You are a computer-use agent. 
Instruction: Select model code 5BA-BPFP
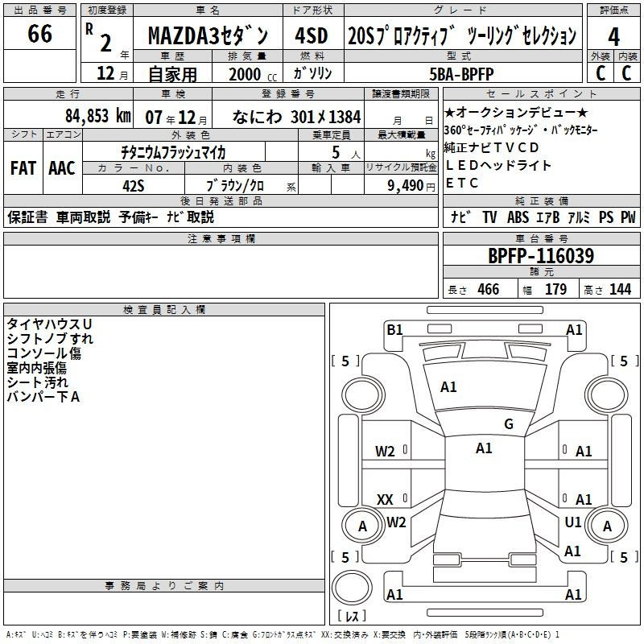[x=461, y=74]
